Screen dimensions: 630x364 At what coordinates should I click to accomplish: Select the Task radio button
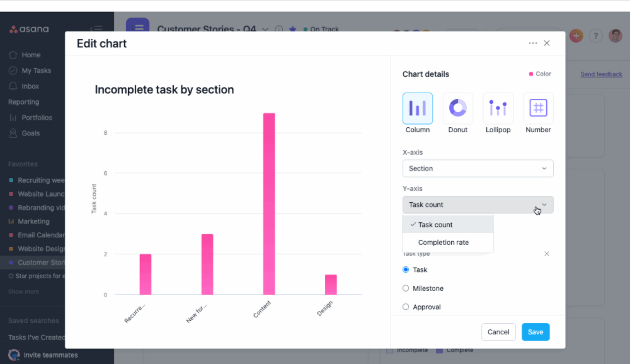coord(405,270)
